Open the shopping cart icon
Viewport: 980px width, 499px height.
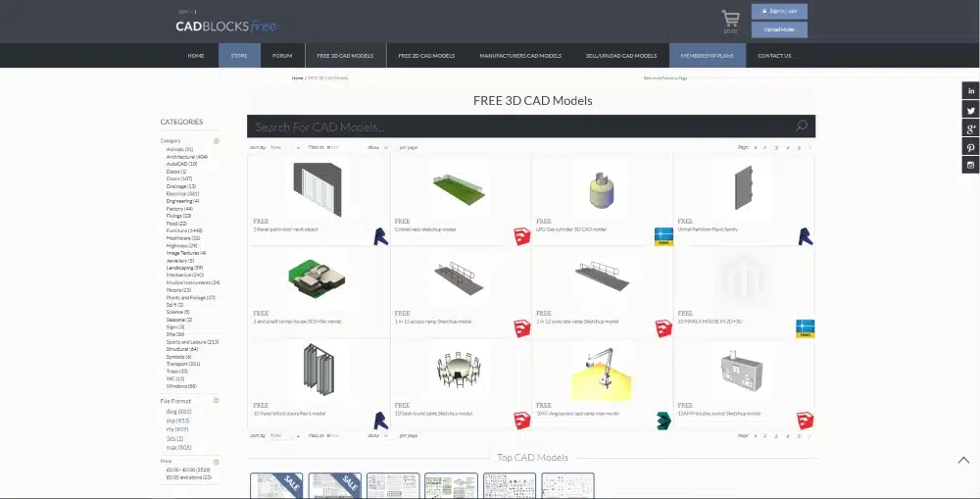730,18
